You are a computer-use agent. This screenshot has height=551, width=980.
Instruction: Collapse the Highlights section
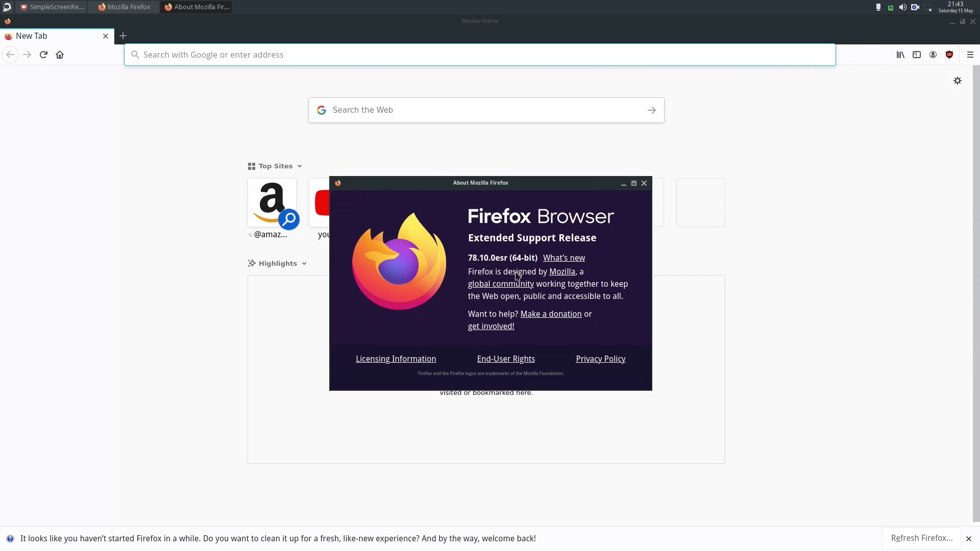tap(304, 264)
